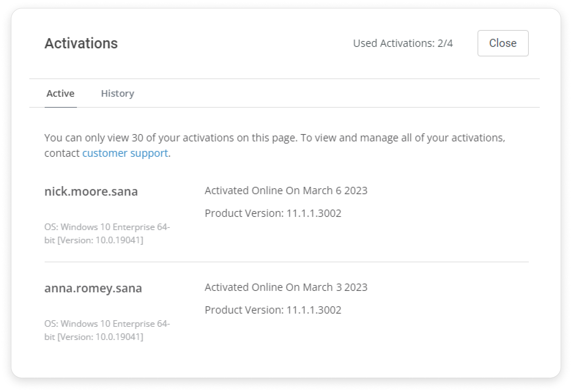This screenshot has width=572, height=392.
Task: Click the nick.moore.sana username label
Action: pos(91,191)
